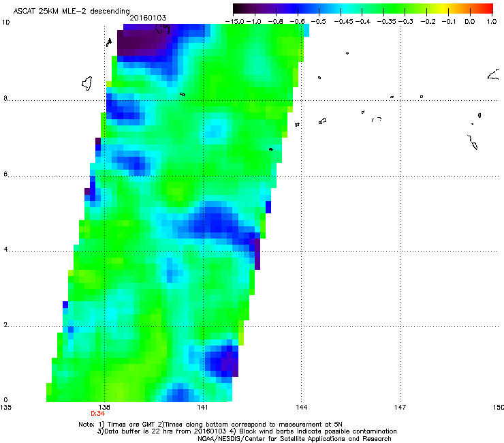Click the color bar label -0.45
Screen dimensions: 504x443
pyautogui.click(x=344, y=22)
